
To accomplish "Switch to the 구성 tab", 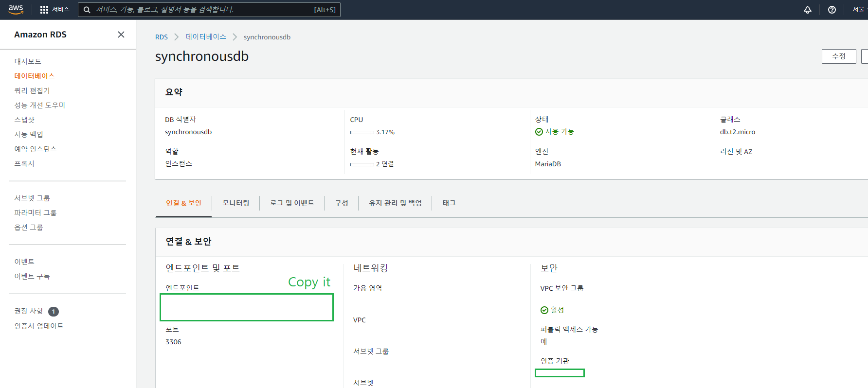I will click(x=342, y=203).
